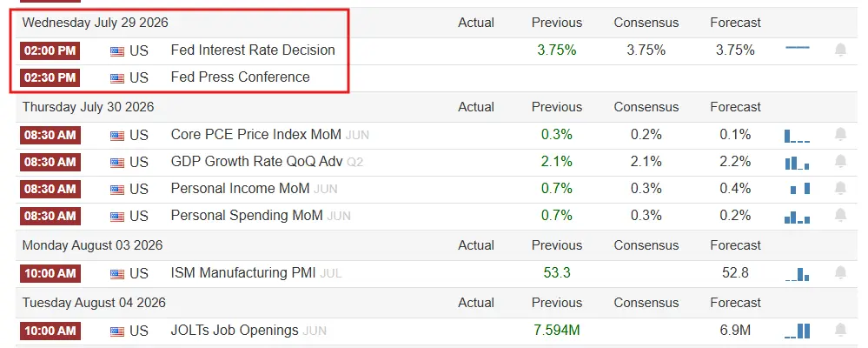The height and width of the screenshot is (348, 868).
Task: Click Wednesday July 29 2026 date header
Action: 96,23
